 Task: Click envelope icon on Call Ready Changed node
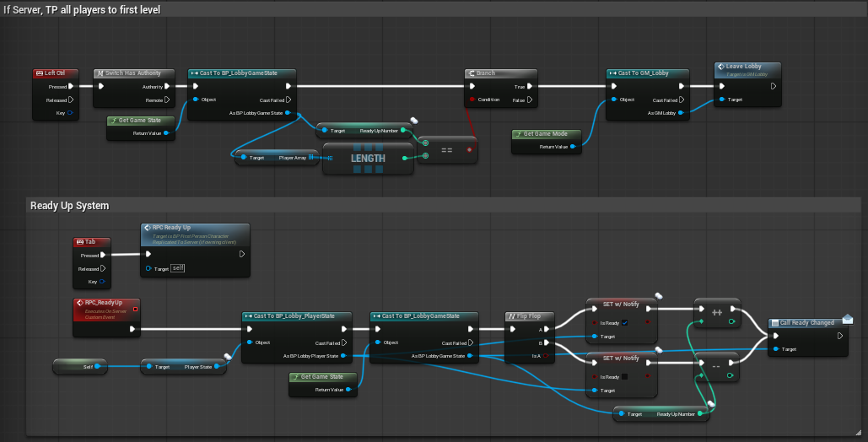(x=848, y=319)
